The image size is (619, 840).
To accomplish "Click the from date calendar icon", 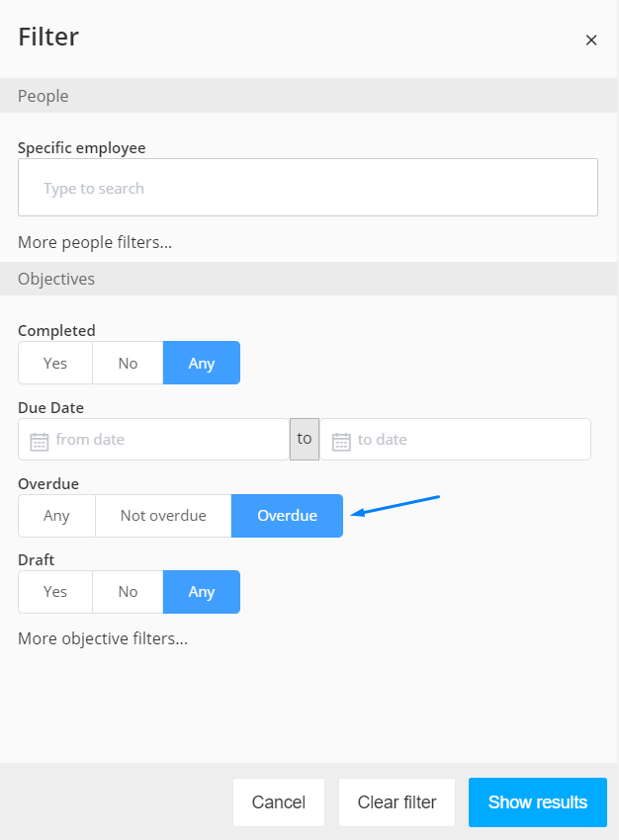I will coord(40,442).
